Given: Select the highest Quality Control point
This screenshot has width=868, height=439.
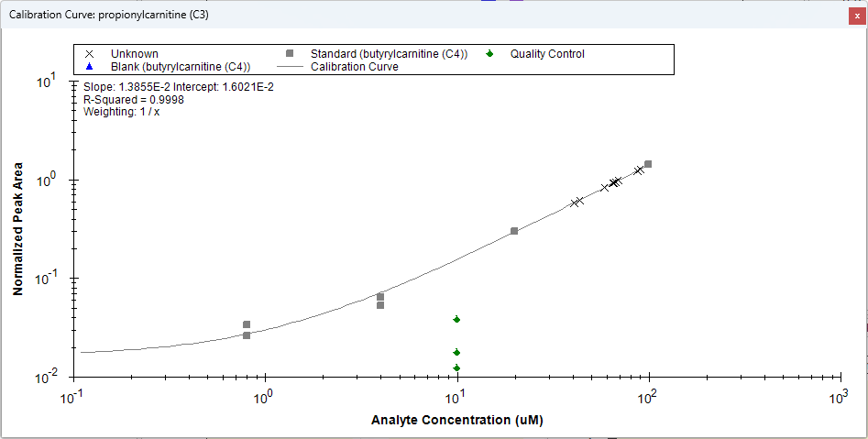Looking at the screenshot, I should 456,319.
